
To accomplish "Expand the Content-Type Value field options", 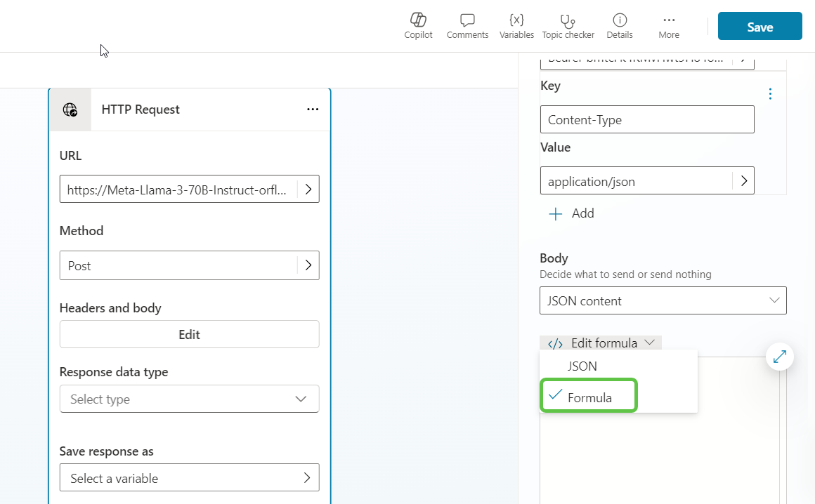I will 743,180.
